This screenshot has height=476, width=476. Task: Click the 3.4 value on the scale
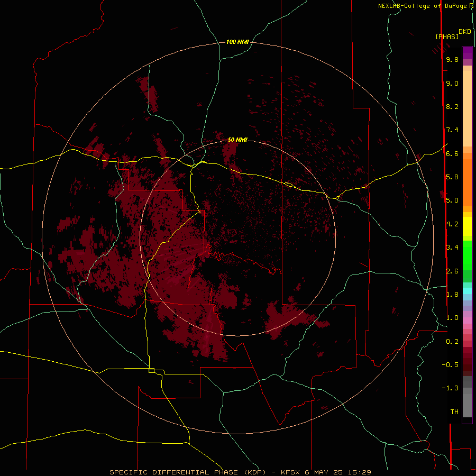click(x=452, y=248)
